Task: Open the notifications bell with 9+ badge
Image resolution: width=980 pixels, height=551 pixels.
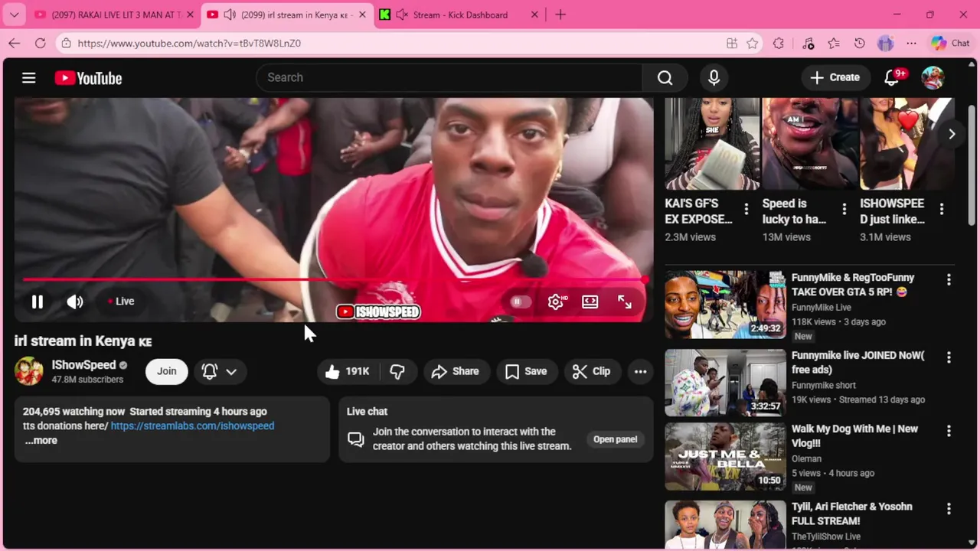Action: pyautogui.click(x=893, y=77)
